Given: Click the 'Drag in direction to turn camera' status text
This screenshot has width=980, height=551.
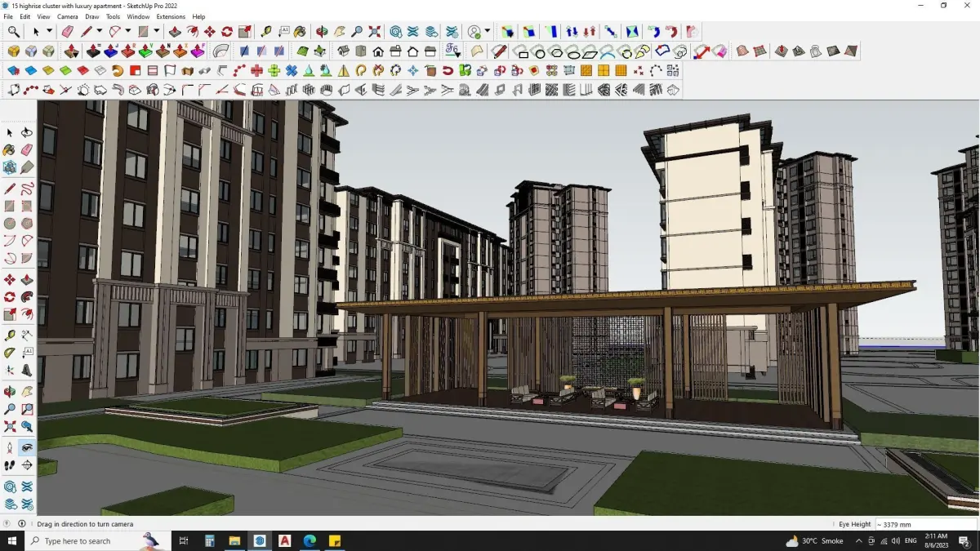Looking at the screenshot, I should (x=85, y=524).
